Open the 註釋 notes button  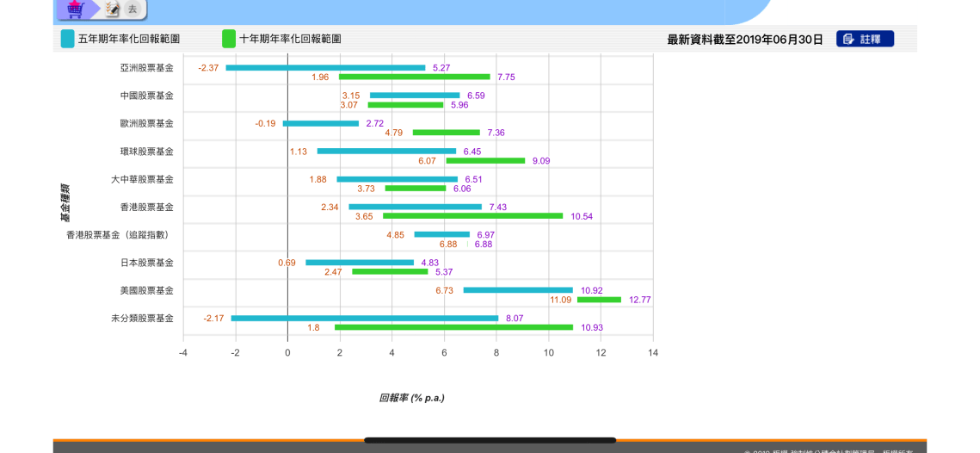point(865,39)
